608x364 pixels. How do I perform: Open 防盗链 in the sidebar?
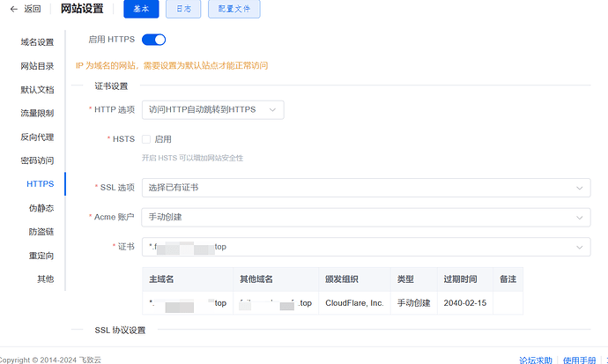[x=41, y=232]
